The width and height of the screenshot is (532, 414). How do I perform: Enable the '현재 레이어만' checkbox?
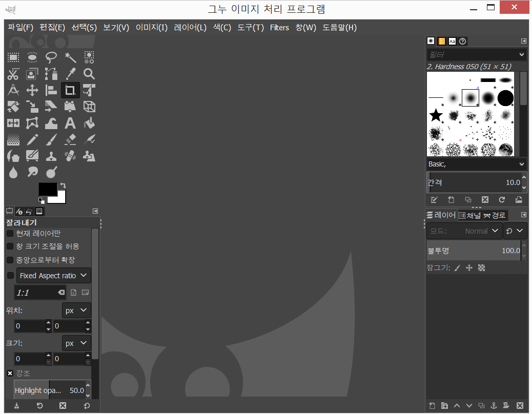10,233
